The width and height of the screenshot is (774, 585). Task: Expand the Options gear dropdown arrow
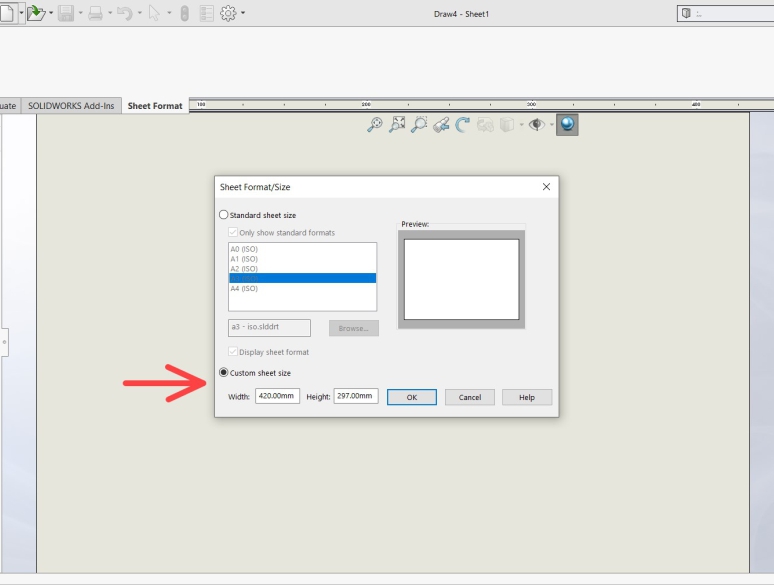pyautogui.click(x=243, y=14)
